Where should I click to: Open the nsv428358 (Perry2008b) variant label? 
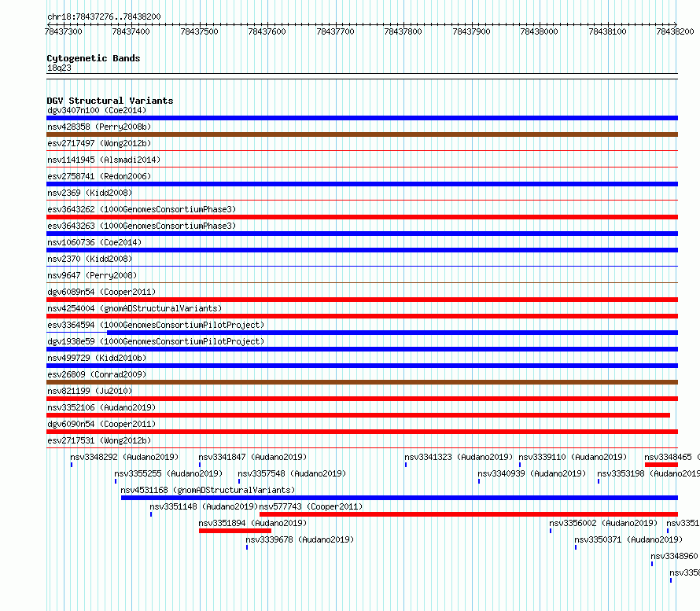(99, 127)
